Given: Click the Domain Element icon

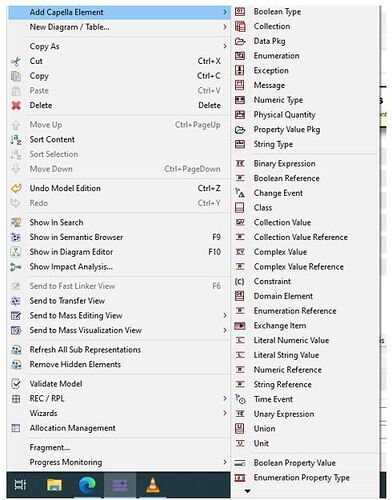Looking at the screenshot, I should click(240, 296).
